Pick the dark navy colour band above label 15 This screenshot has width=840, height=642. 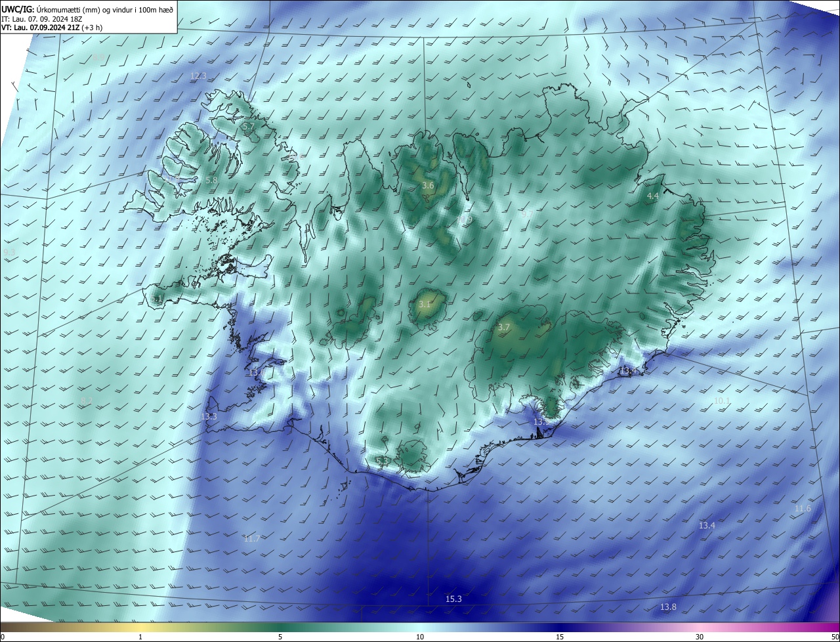click(559, 627)
